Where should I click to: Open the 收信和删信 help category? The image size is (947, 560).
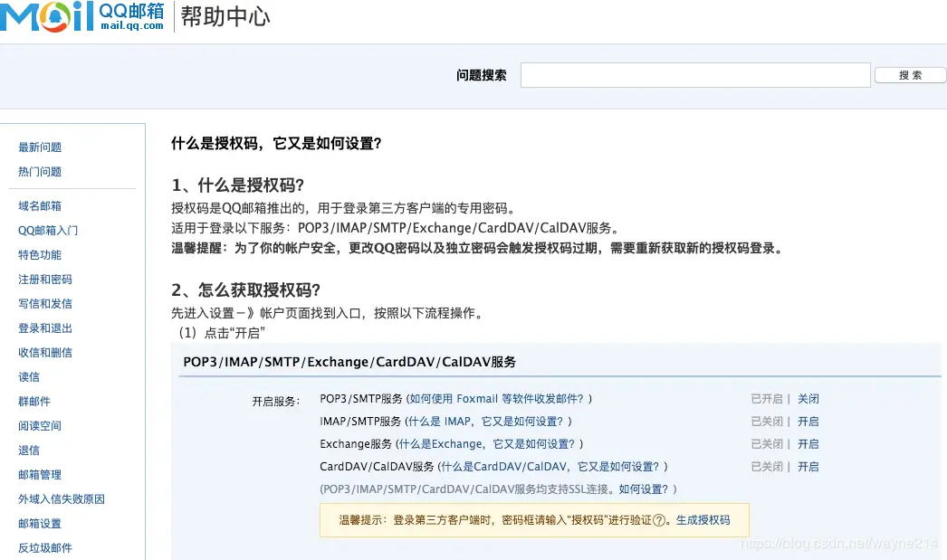[40, 352]
